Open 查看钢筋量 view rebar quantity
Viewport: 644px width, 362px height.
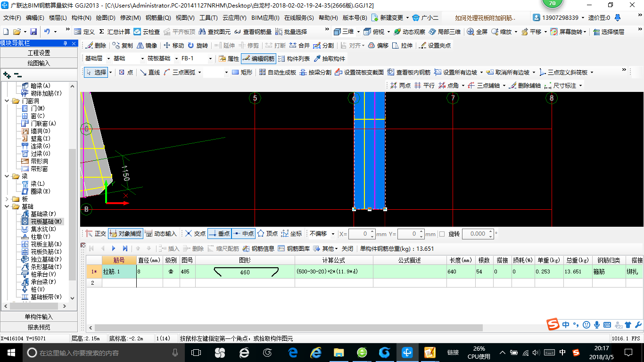click(253, 32)
